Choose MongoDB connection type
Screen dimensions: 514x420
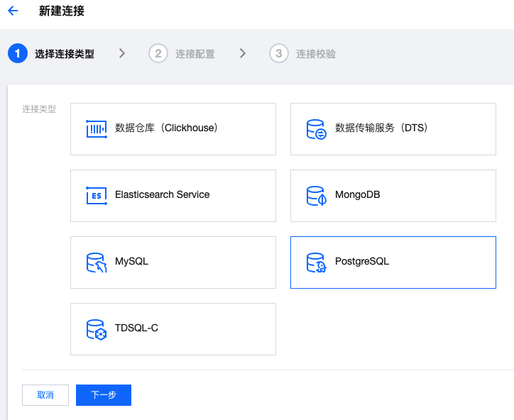(393, 196)
